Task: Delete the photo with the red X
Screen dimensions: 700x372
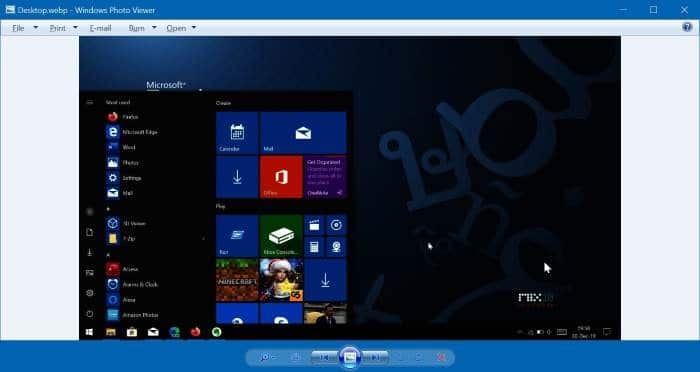Action: point(442,357)
